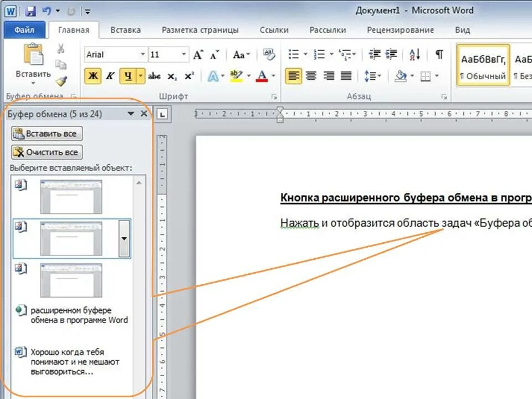Click the Cut scissors icon
The height and width of the screenshot is (399, 532).
click(61, 48)
